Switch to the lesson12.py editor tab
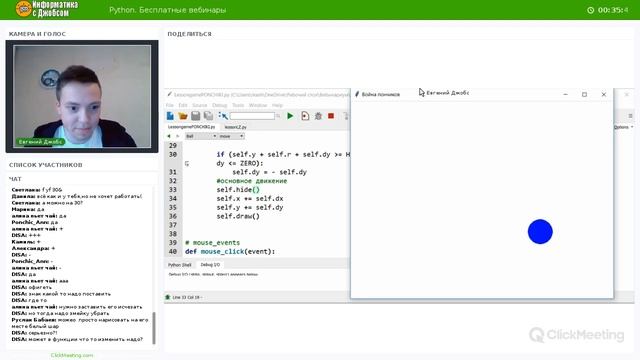Viewport: 640px width, 360px height. [x=236, y=127]
